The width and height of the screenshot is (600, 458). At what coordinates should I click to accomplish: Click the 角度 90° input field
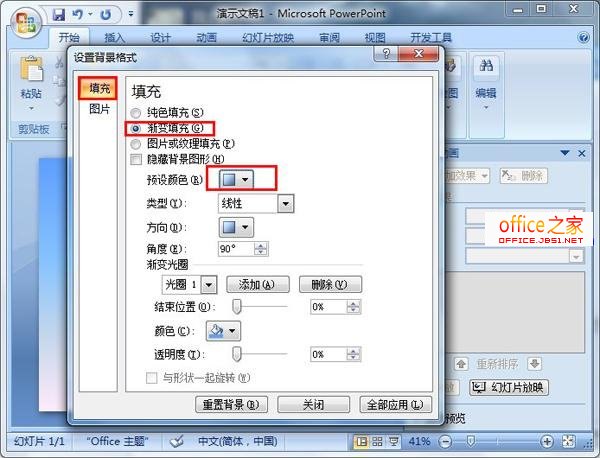click(236, 249)
